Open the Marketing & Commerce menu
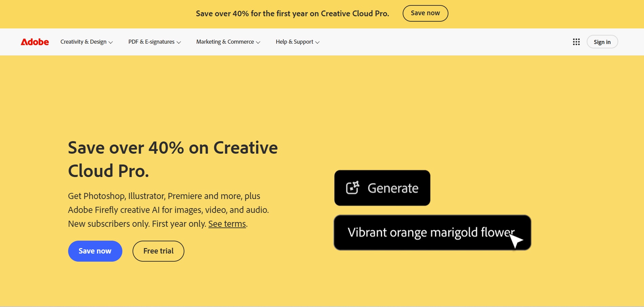The image size is (644, 307). click(x=225, y=42)
